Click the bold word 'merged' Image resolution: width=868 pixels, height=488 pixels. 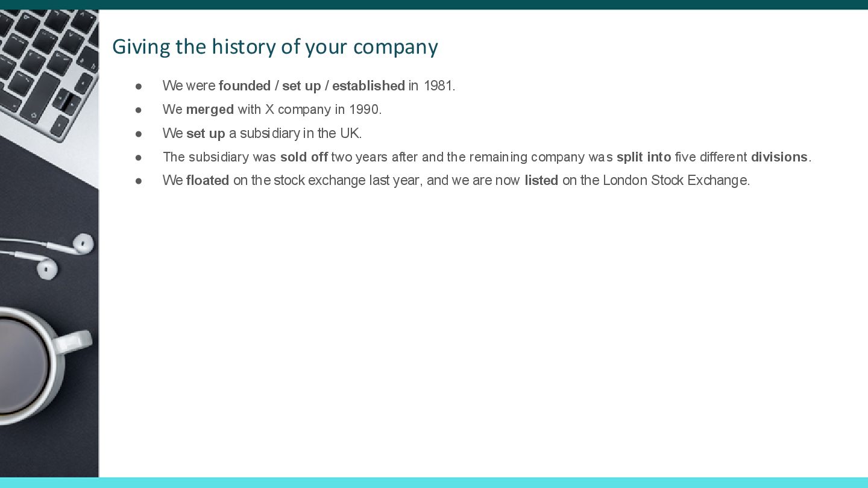210,110
